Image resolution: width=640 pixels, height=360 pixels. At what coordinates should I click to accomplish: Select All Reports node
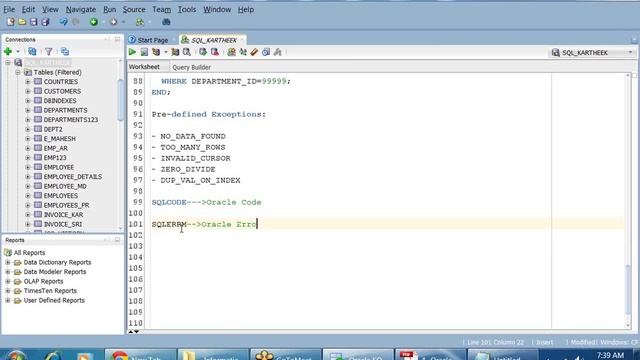29,253
